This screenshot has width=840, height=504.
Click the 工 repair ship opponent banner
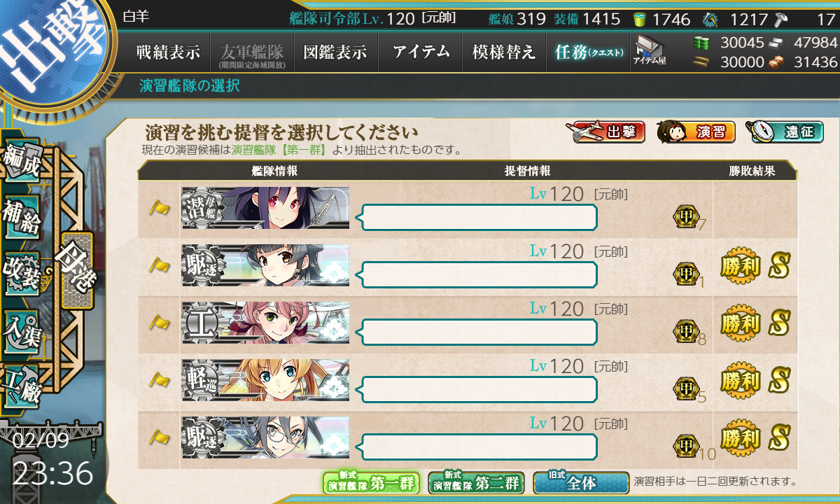point(265,323)
